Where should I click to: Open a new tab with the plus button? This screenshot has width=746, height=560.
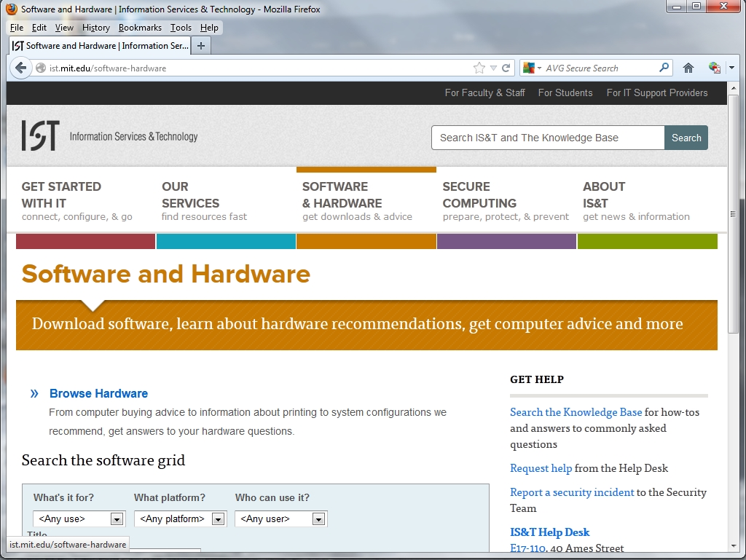pyautogui.click(x=201, y=45)
